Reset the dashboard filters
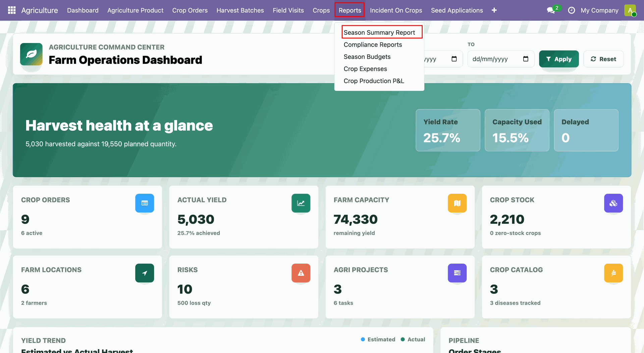 603,59
